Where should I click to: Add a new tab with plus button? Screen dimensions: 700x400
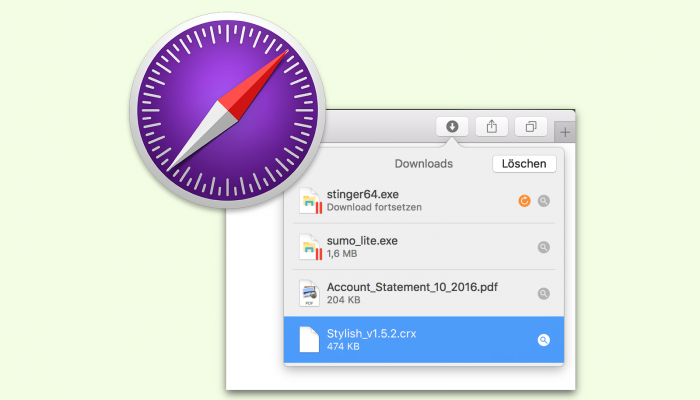565,132
